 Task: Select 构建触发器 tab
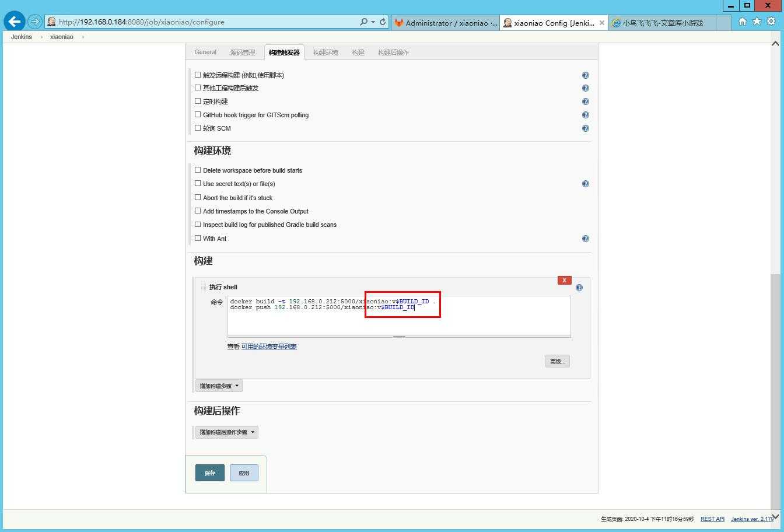(284, 52)
